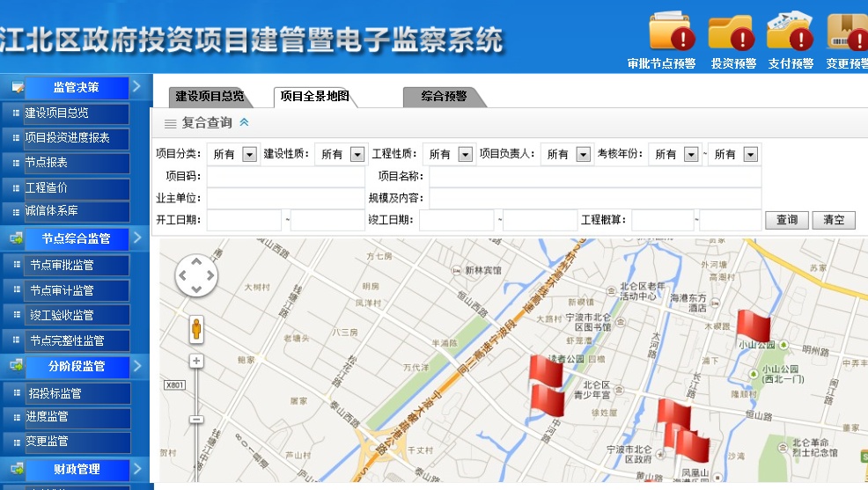Screen dimensions: 868x490
Task: Select the street view pegman icon
Action: (196, 329)
